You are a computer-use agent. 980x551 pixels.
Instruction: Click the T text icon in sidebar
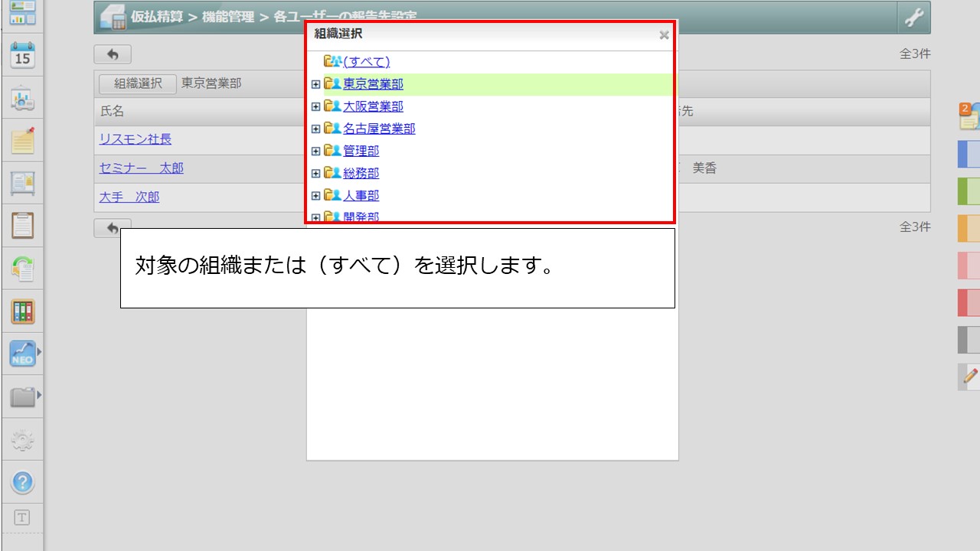[x=22, y=517]
